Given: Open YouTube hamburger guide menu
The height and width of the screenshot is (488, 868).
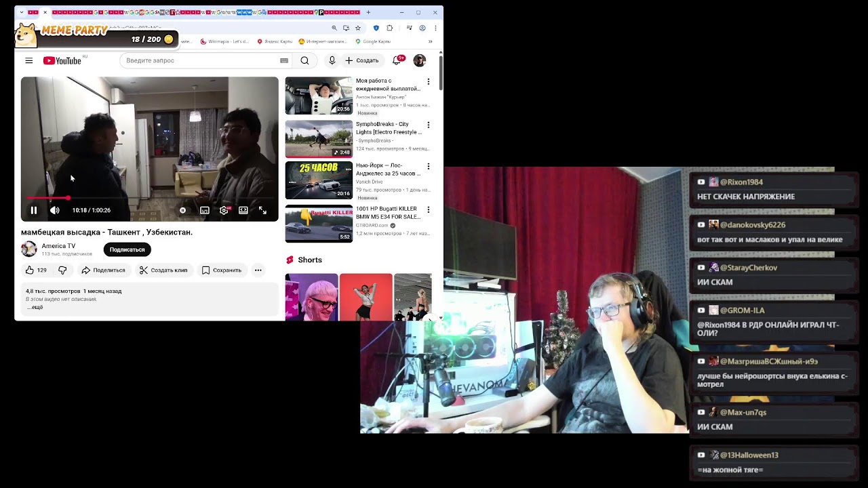Looking at the screenshot, I should pyautogui.click(x=28, y=60).
